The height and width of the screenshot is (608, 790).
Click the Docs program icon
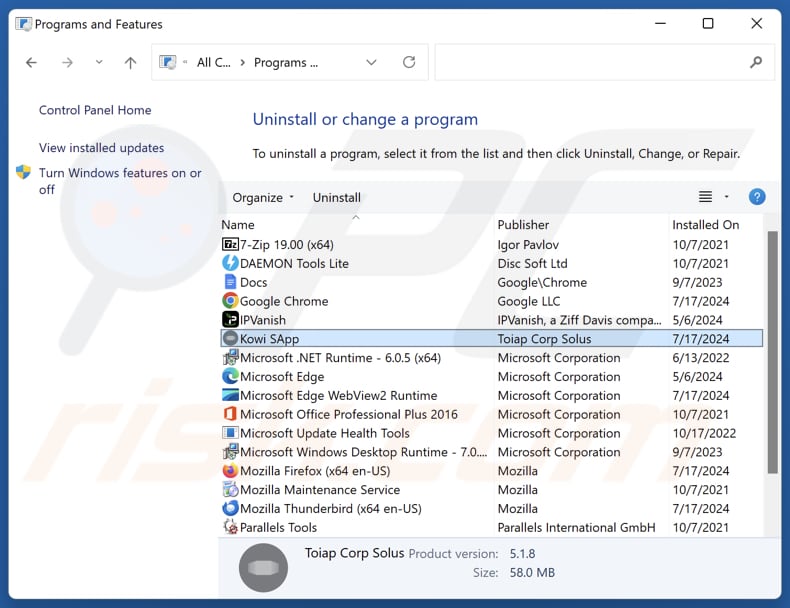point(230,282)
